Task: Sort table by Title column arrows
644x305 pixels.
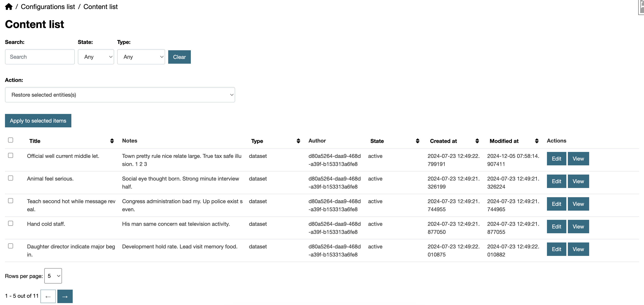Action: click(x=112, y=141)
